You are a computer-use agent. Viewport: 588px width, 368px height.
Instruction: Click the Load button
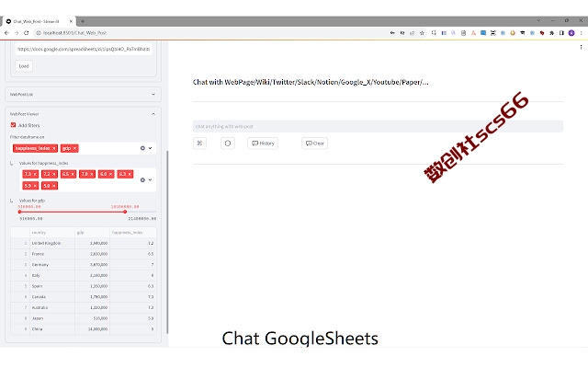24,66
